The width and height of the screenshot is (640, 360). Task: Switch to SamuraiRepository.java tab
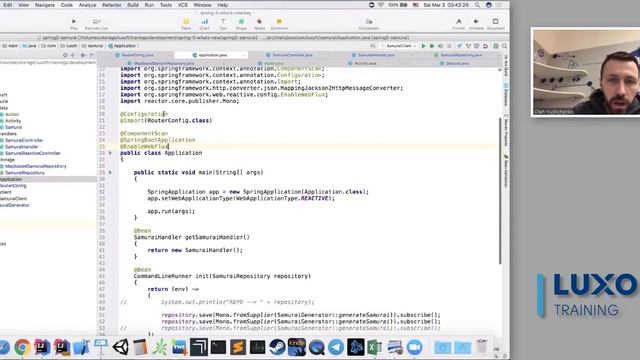tap(461, 55)
